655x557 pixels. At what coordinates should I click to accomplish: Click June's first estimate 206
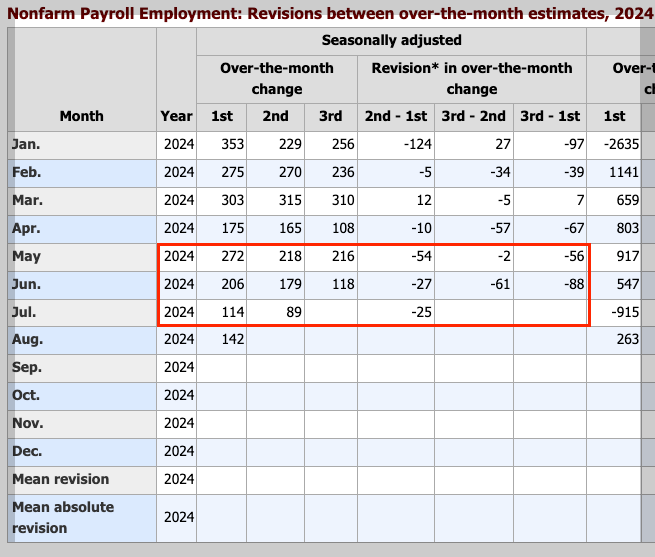[x=233, y=284]
